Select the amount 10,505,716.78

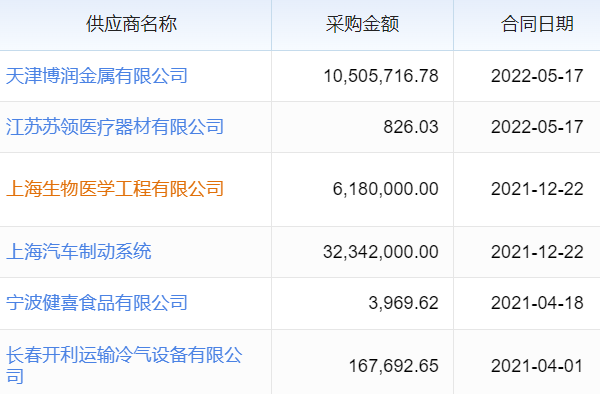coord(381,76)
